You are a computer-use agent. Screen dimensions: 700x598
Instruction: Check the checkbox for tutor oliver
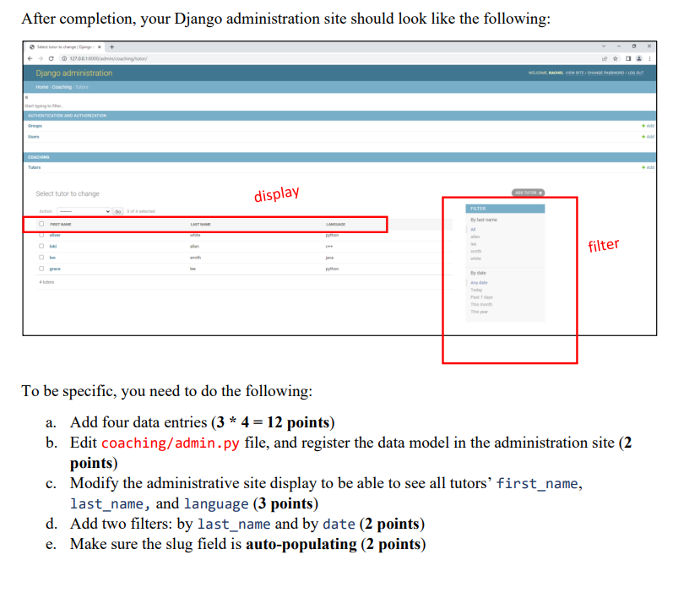click(x=41, y=235)
